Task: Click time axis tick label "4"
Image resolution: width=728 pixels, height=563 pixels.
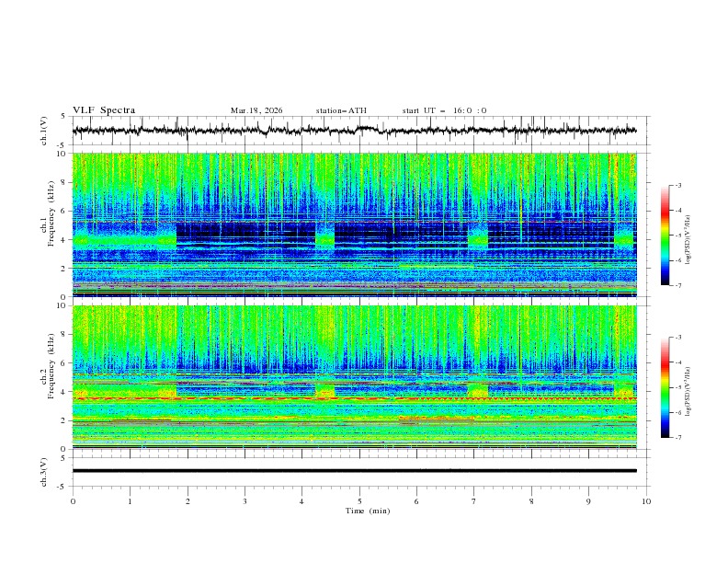Action: click(x=301, y=501)
